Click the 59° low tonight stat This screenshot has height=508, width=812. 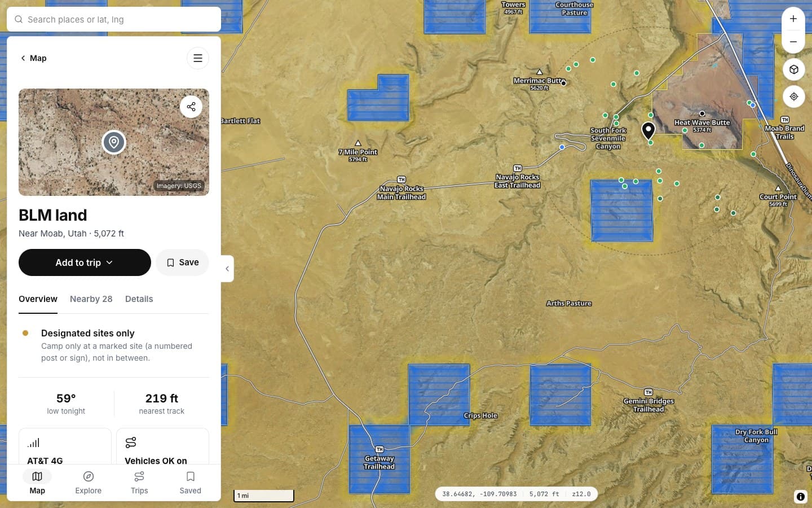click(66, 404)
